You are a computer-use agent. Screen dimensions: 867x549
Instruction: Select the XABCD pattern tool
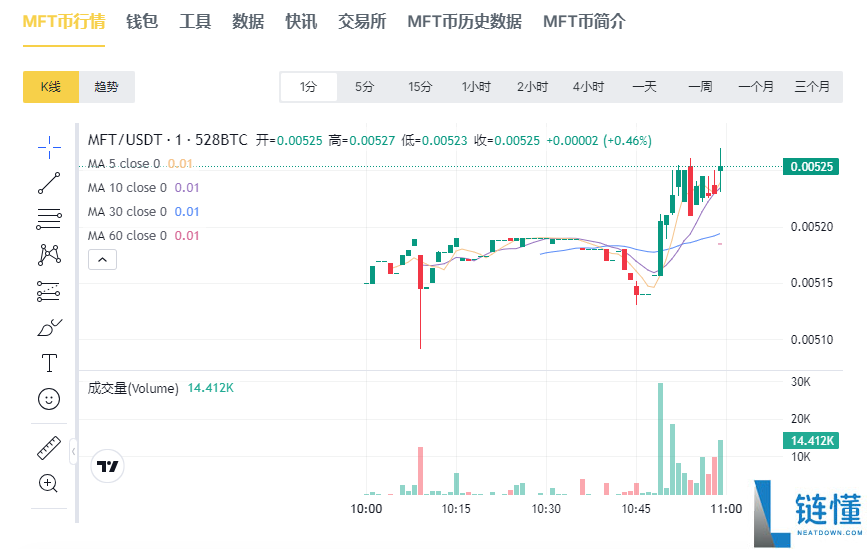(x=49, y=255)
